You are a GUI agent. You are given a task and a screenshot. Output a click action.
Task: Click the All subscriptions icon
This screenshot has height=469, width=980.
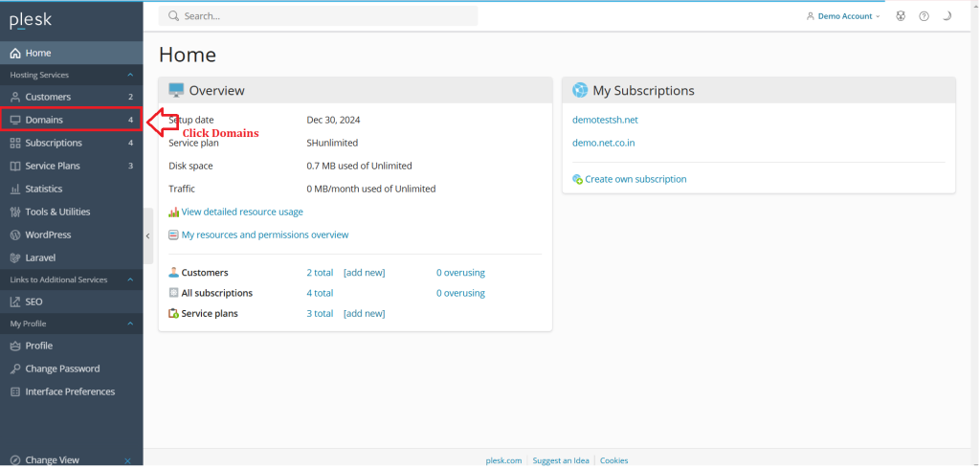click(174, 293)
